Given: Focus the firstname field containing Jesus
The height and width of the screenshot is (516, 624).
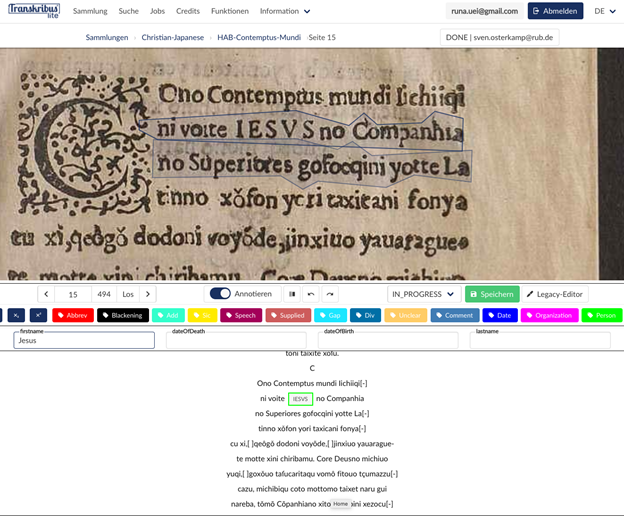Looking at the screenshot, I should tap(84, 341).
